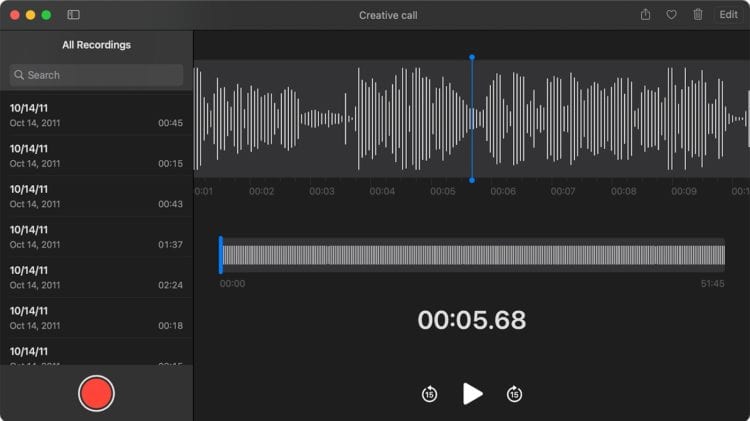Open the 00:18 recording
This screenshot has width=750, height=421.
click(x=96, y=318)
